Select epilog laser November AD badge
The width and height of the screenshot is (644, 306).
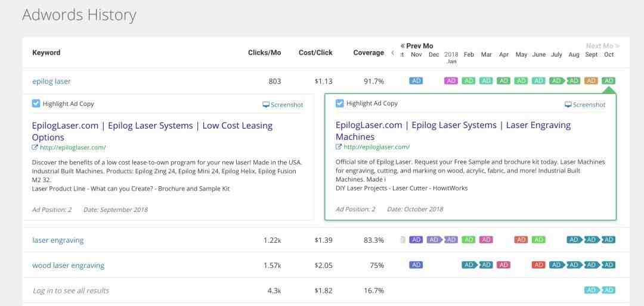pyautogui.click(x=416, y=81)
